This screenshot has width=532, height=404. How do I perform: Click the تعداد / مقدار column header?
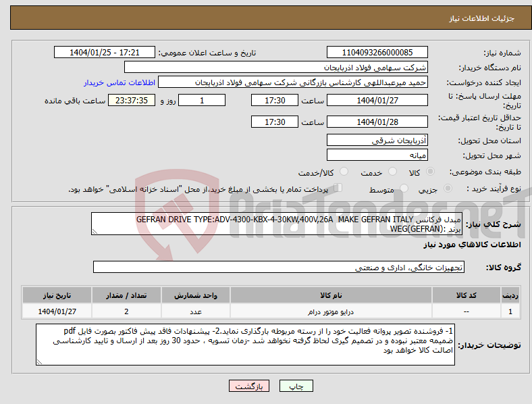[126, 295]
